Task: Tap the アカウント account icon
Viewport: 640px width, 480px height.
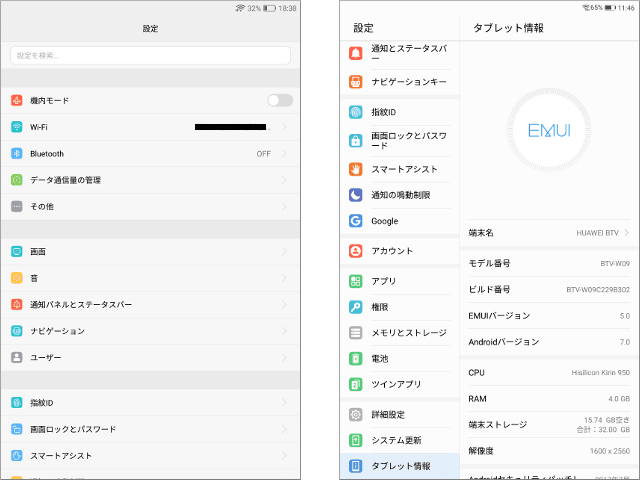Action: pyautogui.click(x=356, y=251)
